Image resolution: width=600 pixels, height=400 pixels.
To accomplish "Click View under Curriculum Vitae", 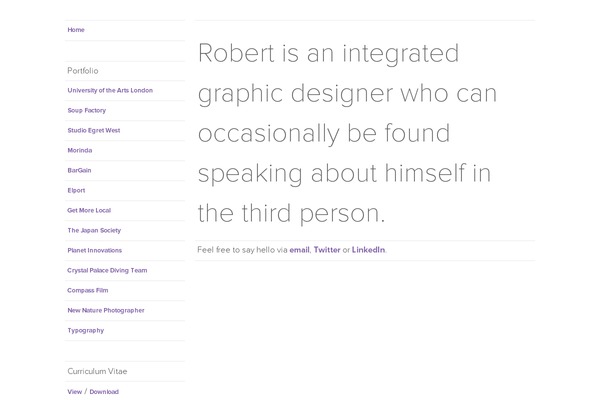I will 75,392.
